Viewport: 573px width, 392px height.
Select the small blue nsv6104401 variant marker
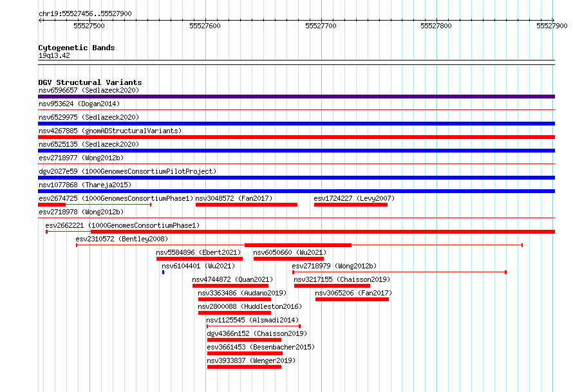[x=163, y=272]
